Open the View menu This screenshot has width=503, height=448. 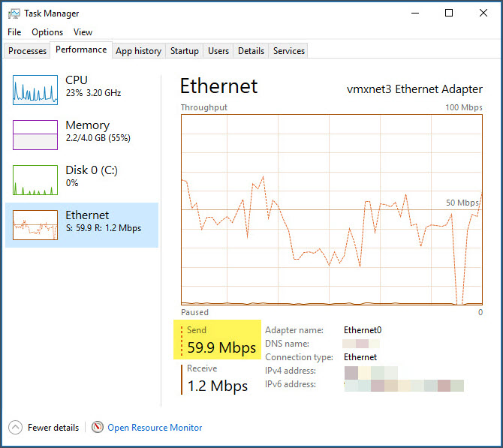(x=83, y=32)
